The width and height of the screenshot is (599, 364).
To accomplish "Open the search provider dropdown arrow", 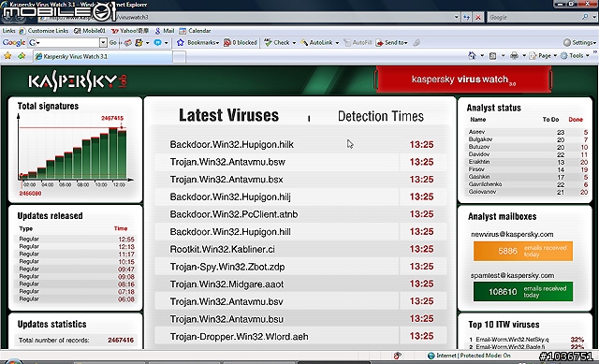I will 593,17.
